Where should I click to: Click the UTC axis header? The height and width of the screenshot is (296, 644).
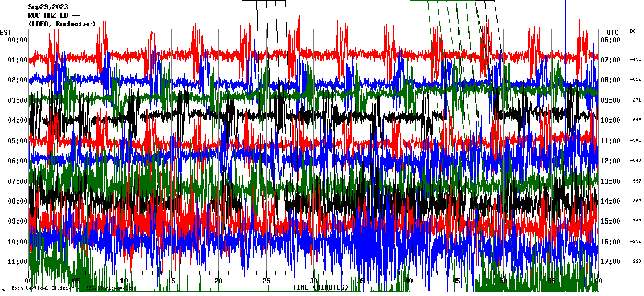pyautogui.click(x=612, y=33)
